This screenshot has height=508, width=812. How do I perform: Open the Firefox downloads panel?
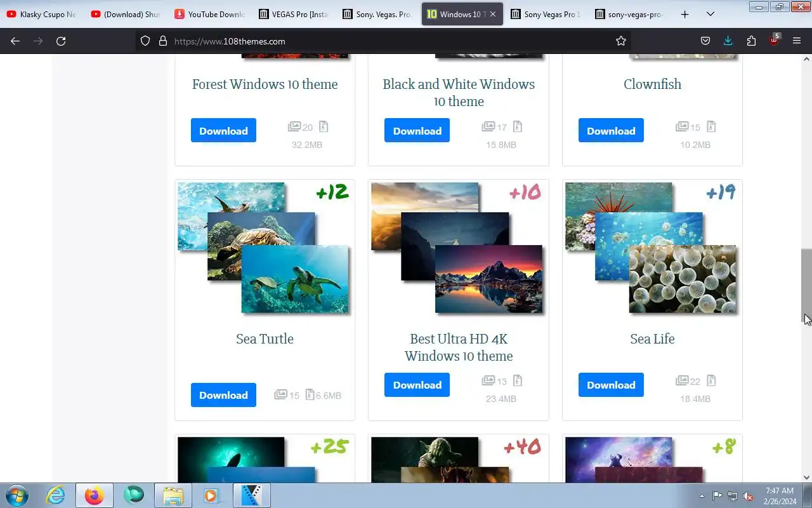click(728, 41)
